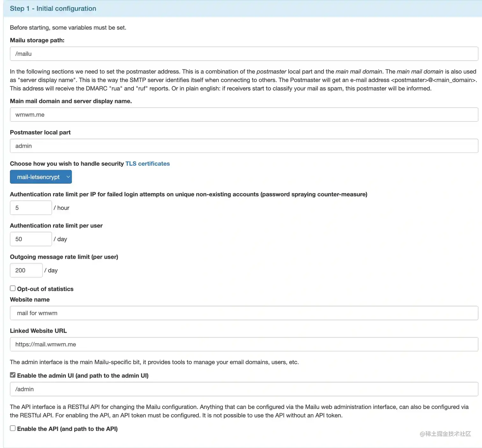The height and width of the screenshot is (448, 482).
Task: Focus the main mail domain field containing wmwm.me
Action: pyautogui.click(x=244, y=114)
